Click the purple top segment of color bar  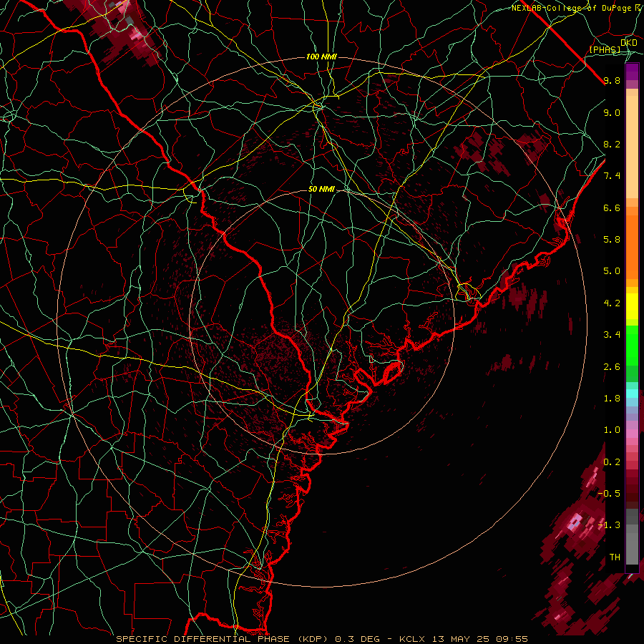click(x=632, y=72)
